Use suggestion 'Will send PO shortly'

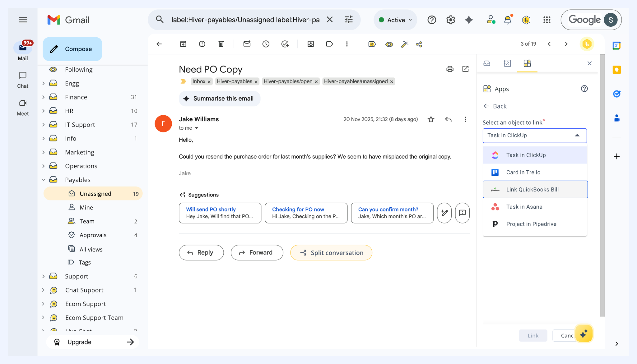tap(220, 213)
